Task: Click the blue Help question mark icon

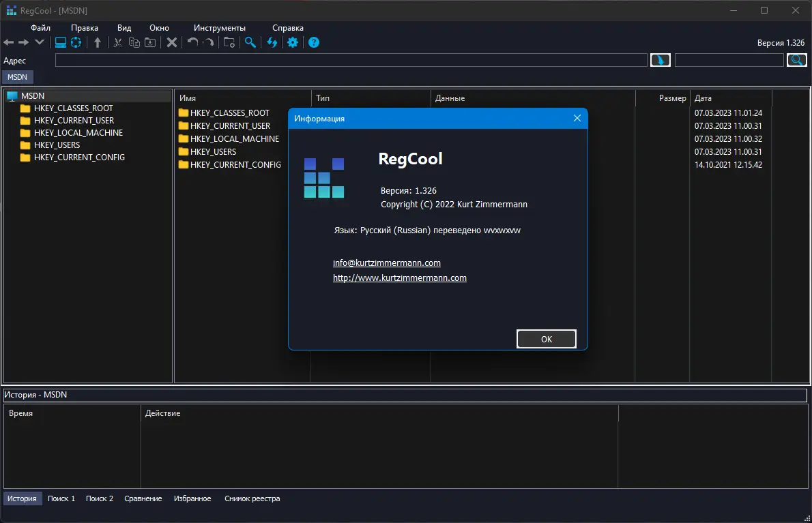Action: tap(314, 42)
